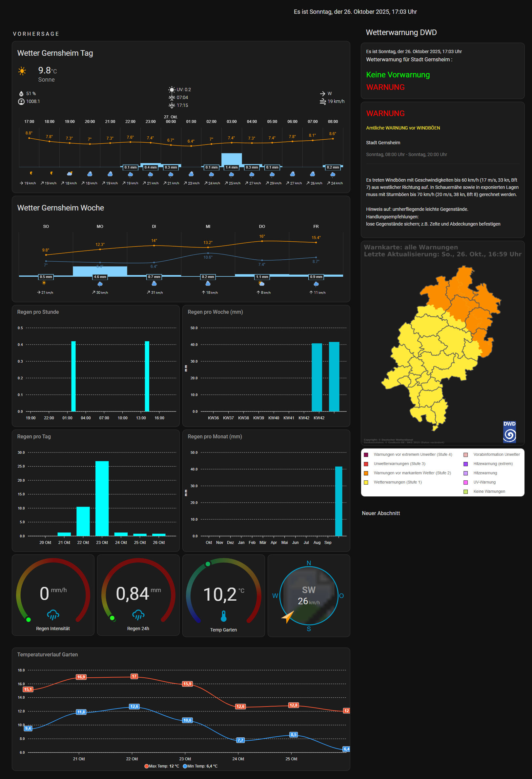532x779 pixels.
Task: Click the sunrise icon next to 07:04
Action: [x=172, y=98]
